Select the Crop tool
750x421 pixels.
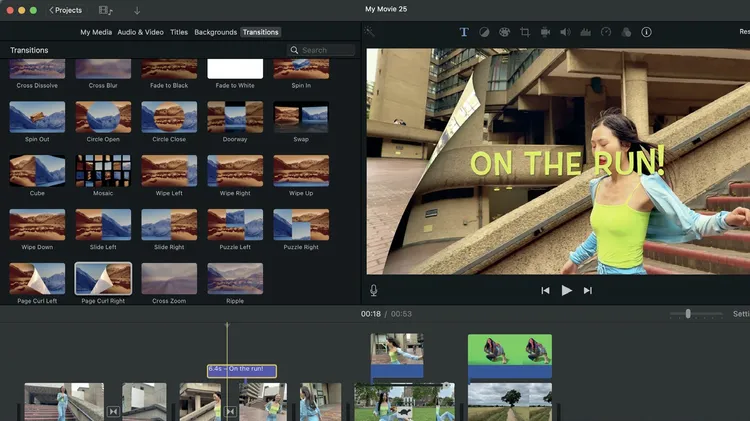click(525, 32)
